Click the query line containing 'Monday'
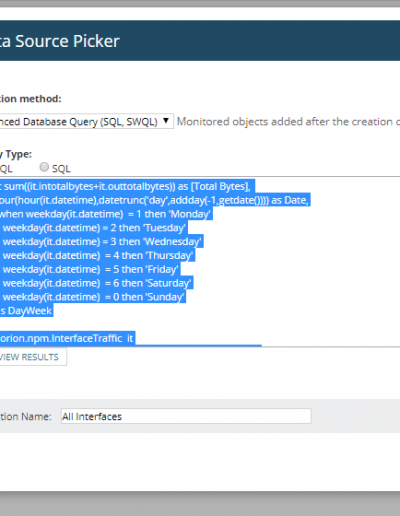The height and width of the screenshot is (516, 400). coord(106,214)
